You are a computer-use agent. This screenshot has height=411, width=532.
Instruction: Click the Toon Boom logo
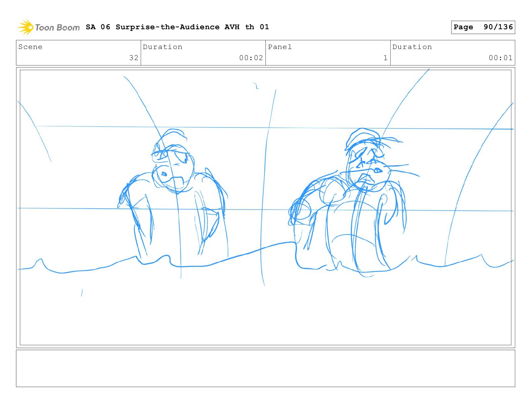pos(49,27)
